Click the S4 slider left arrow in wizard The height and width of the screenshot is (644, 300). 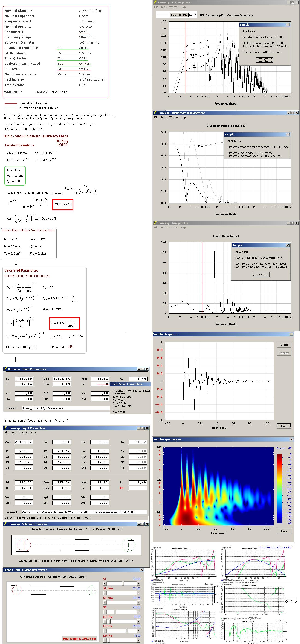pyautogui.click(x=105, y=612)
